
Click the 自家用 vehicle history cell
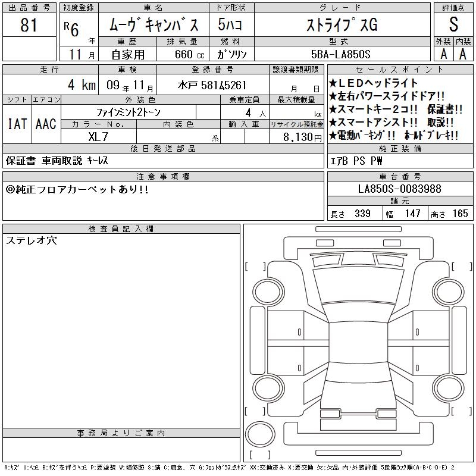(x=126, y=55)
